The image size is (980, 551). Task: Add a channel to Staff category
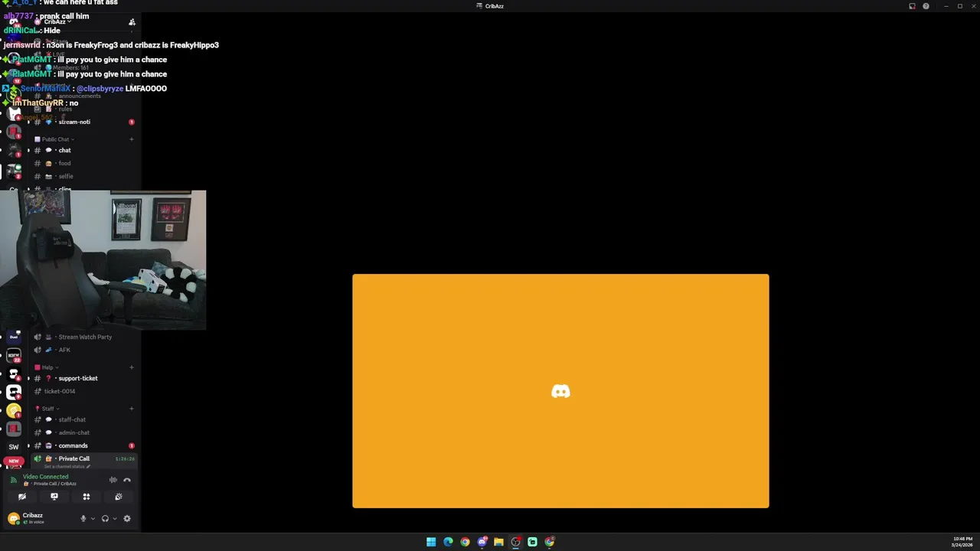pos(132,409)
